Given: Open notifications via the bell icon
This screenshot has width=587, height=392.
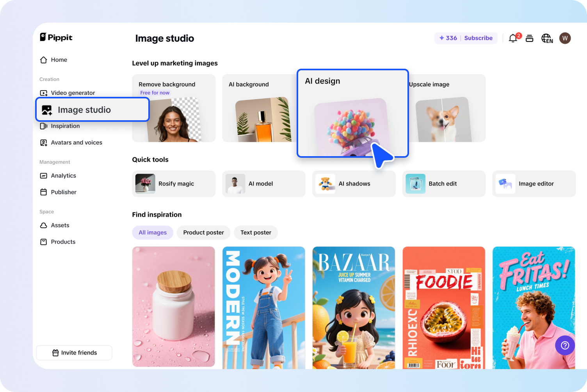Looking at the screenshot, I should click(513, 38).
